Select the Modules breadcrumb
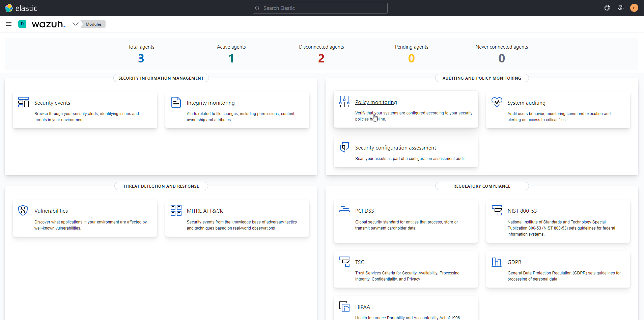 pos(93,24)
